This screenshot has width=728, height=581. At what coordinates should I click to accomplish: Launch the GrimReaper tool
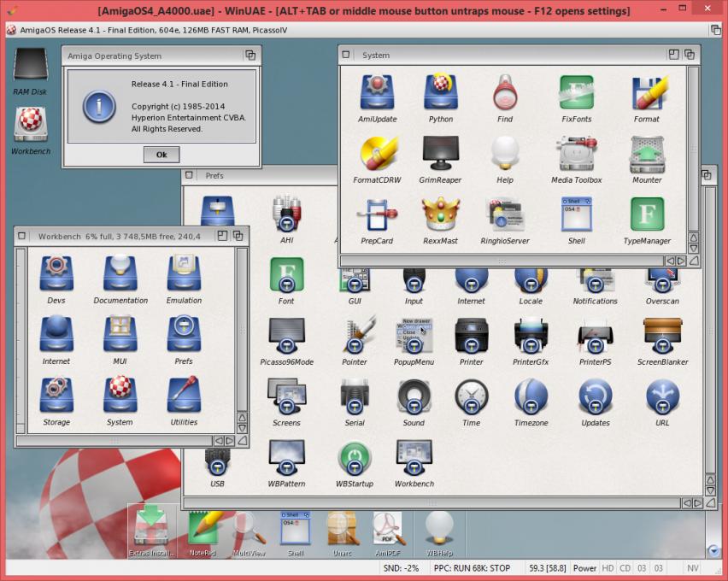pos(441,156)
